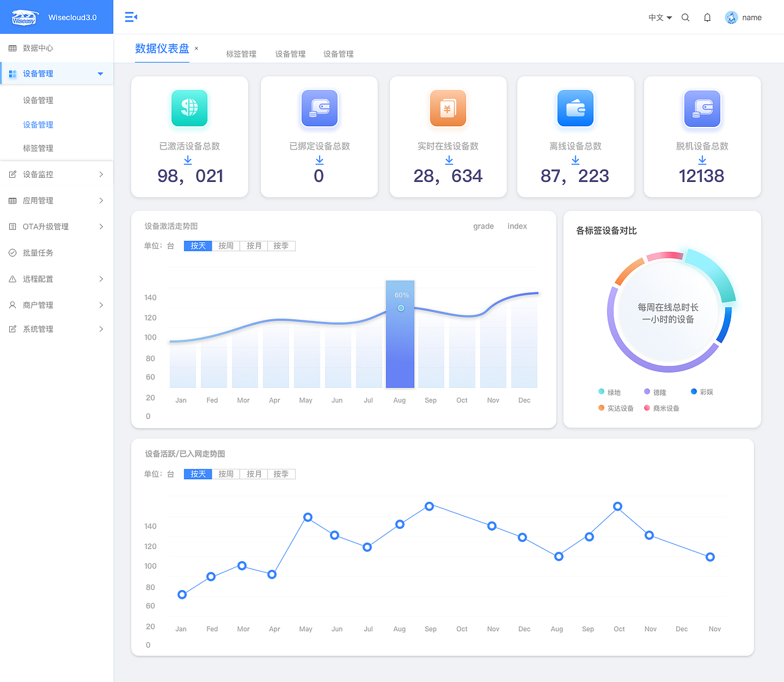Screen dimensions: 784x682
Task: Click the green globe icon for 已激活设备总数
Action: pyautogui.click(x=189, y=108)
